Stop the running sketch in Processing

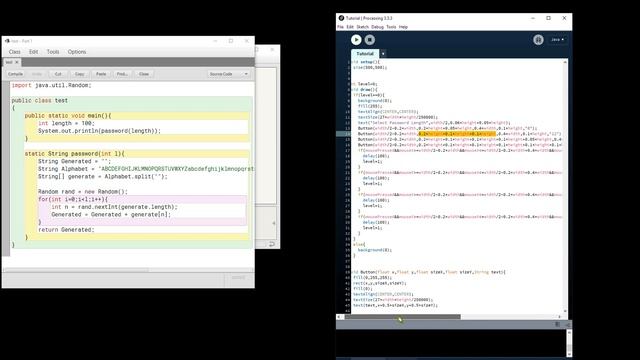coord(370,40)
